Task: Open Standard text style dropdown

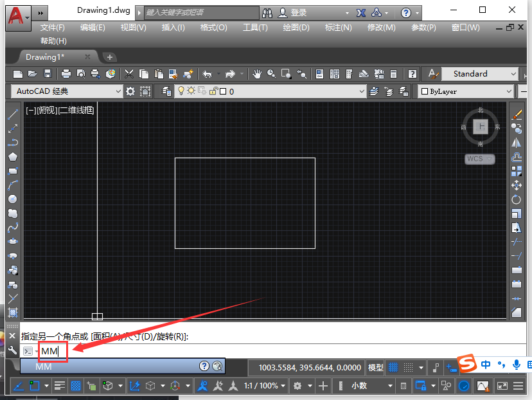Action: point(479,74)
